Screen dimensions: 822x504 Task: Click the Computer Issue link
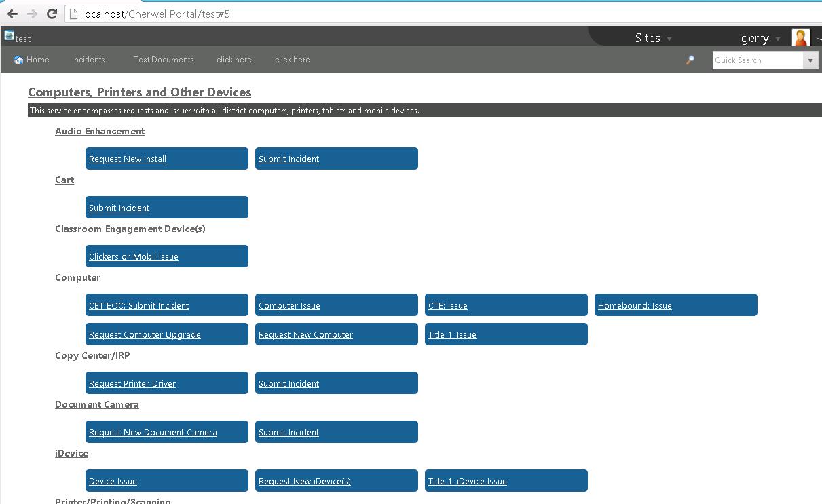pos(289,306)
